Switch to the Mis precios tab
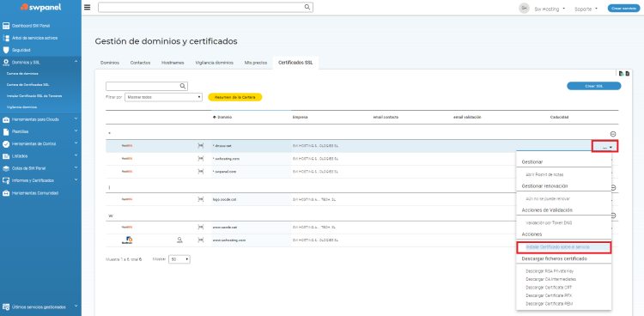 click(x=256, y=63)
